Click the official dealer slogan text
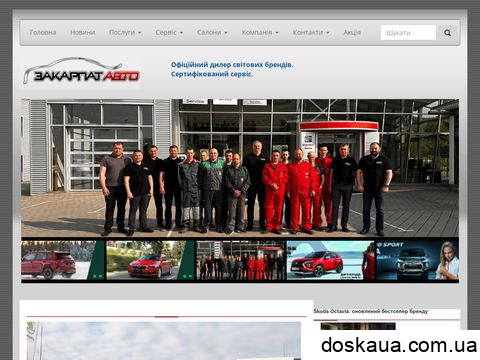480x360 pixels. tap(232, 69)
